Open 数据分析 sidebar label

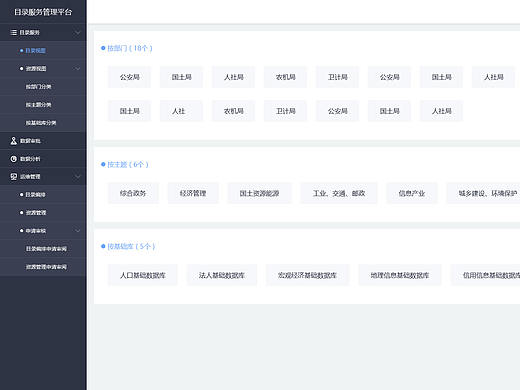click(x=30, y=159)
